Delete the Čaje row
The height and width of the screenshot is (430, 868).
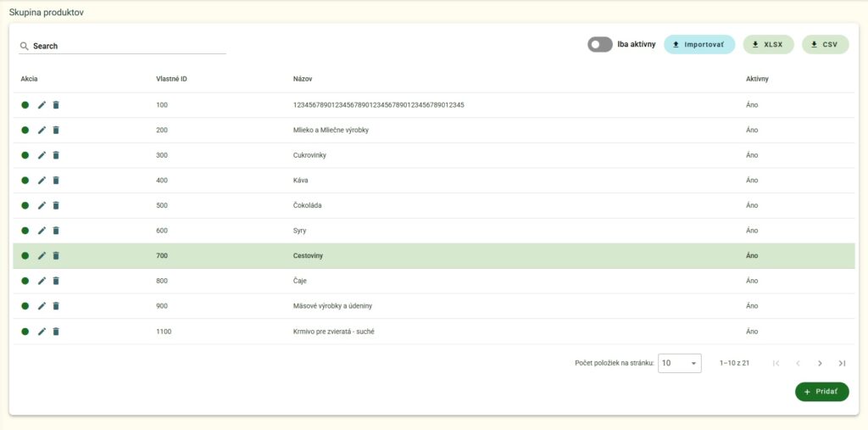point(56,281)
